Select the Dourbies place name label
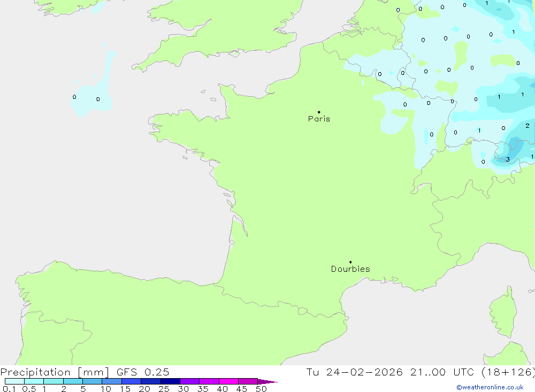 point(350,269)
